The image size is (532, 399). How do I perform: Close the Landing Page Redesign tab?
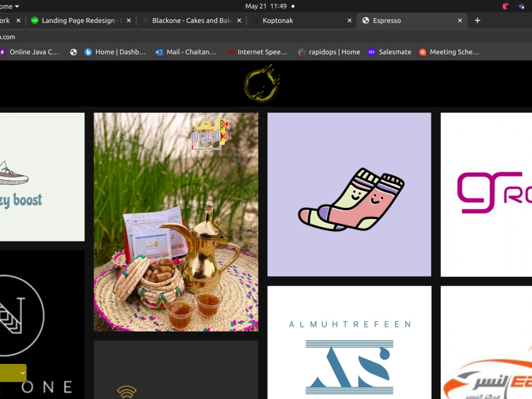(129, 21)
